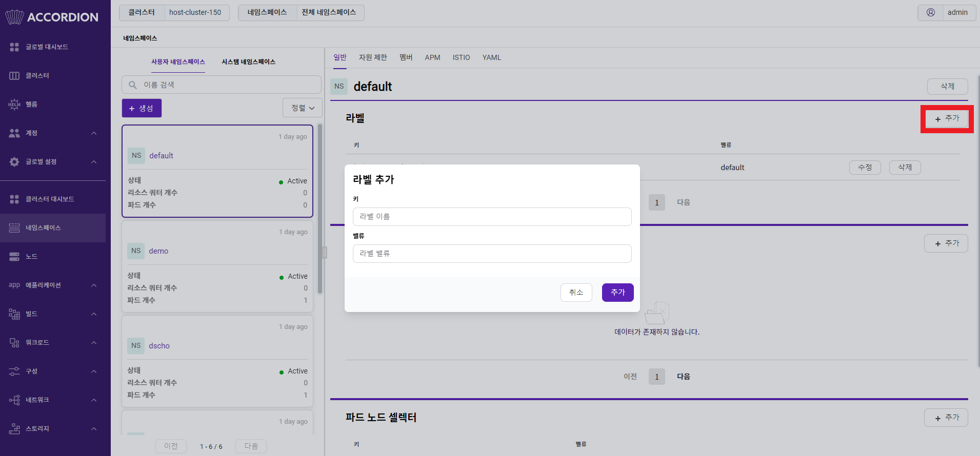This screenshot has height=456, width=980.
Task: Expand the 애플리케이션 menu chevron
Action: click(x=94, y=285)
